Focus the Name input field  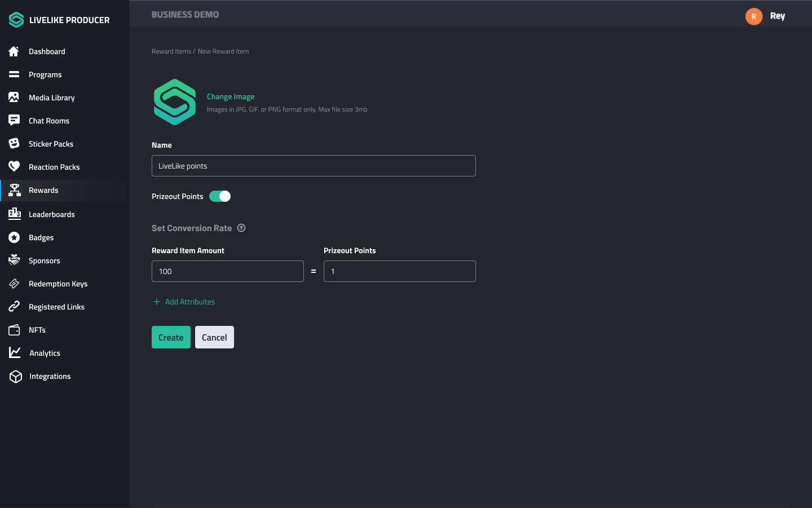[x=314, y=166]
